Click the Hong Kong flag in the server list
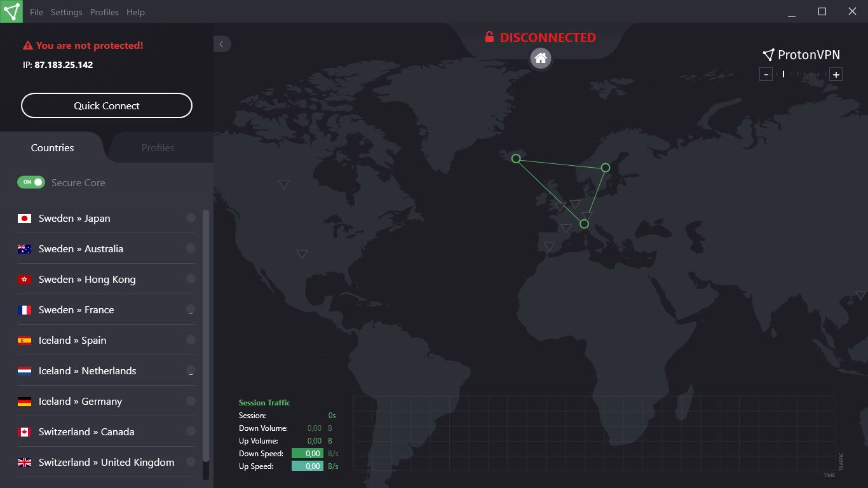Screen dimensions: 868x488 (24, 279)
